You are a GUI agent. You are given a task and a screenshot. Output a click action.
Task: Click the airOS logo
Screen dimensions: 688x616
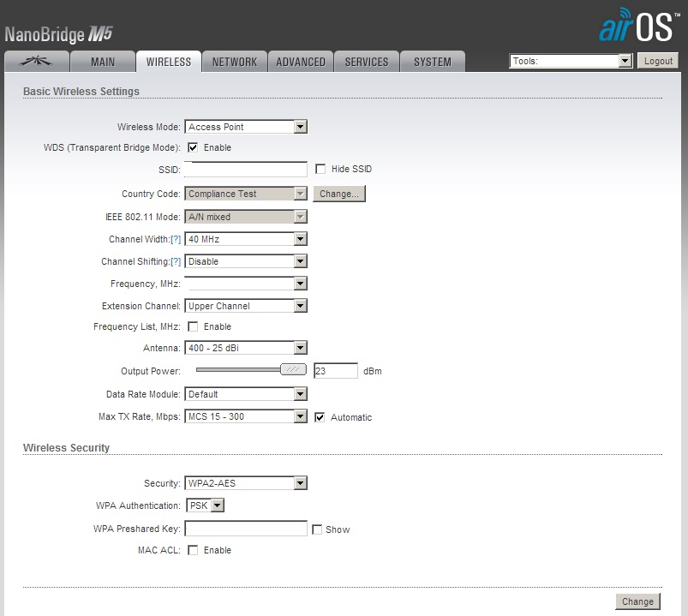639,25
